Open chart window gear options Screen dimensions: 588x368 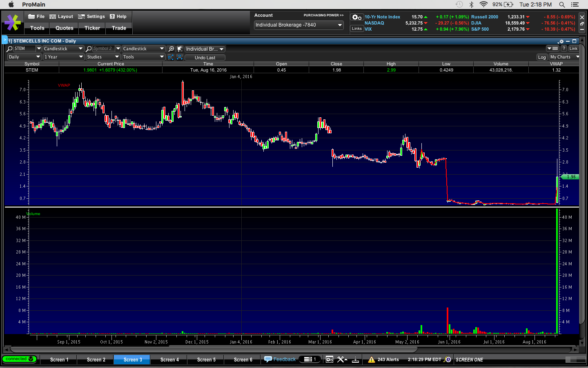click(561, 41)
